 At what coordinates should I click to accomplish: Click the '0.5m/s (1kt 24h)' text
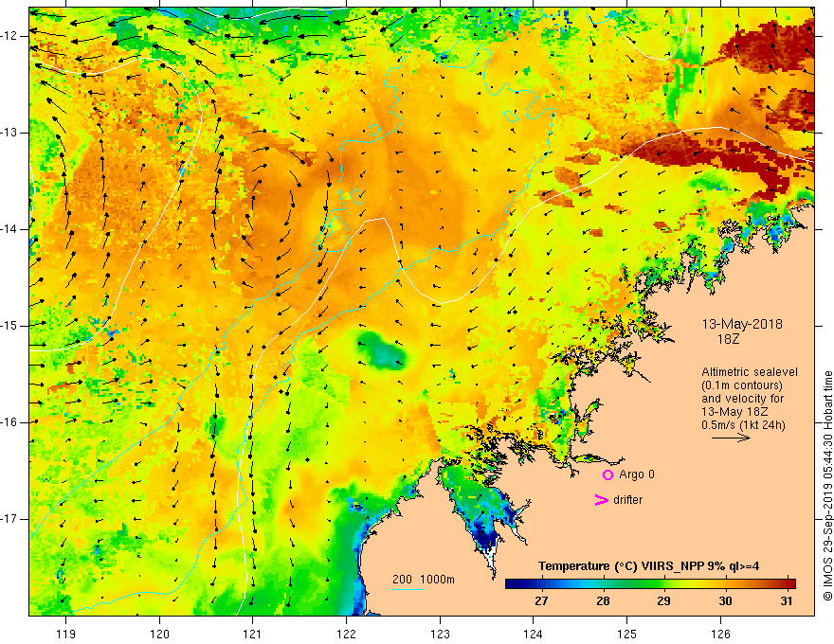[743, 425]
